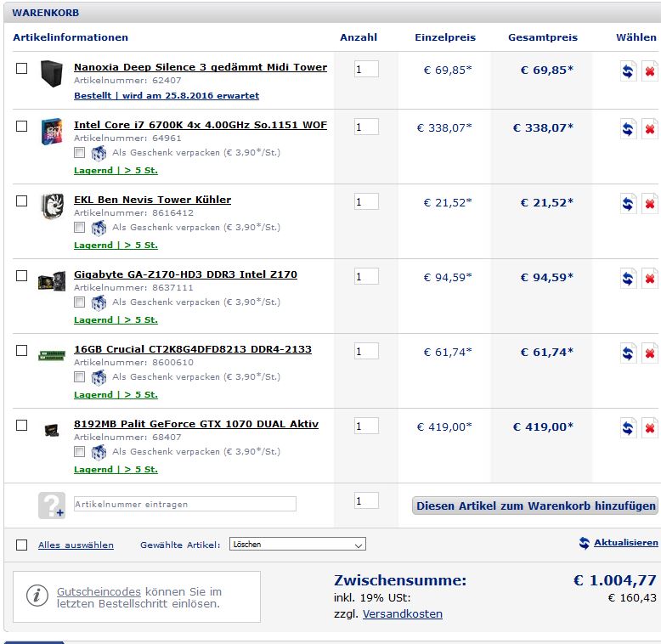This screenshot has width=661, height=644.
Task: Open Palit graphics card thumbnail
Action: coord(52,430)
